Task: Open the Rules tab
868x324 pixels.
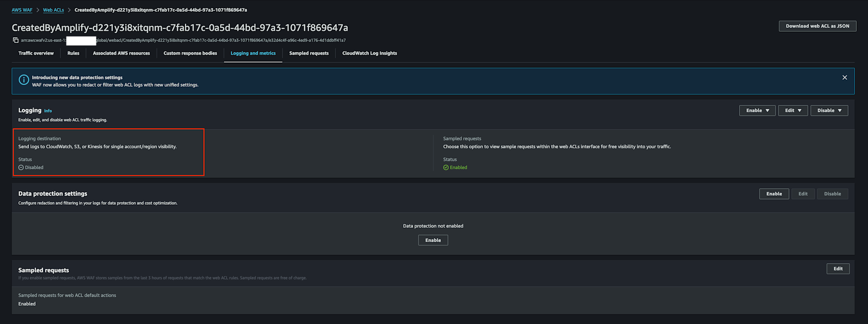Action: [x=73, y=53]
